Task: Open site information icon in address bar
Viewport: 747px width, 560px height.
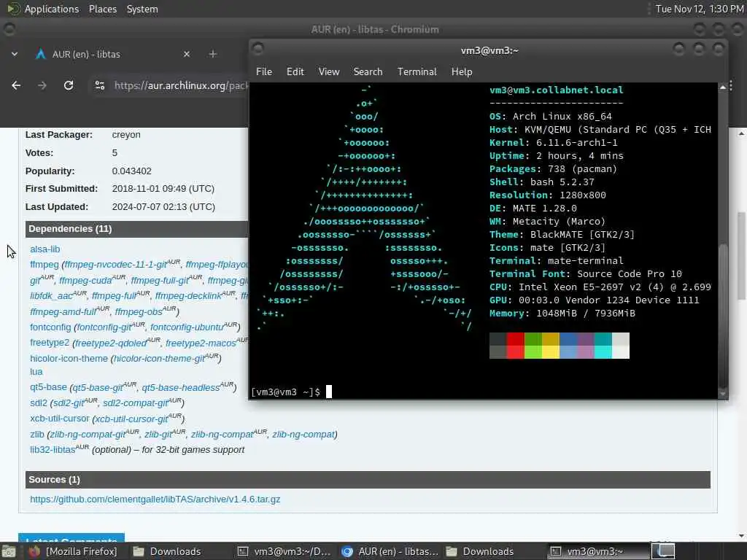Action: 99,85
